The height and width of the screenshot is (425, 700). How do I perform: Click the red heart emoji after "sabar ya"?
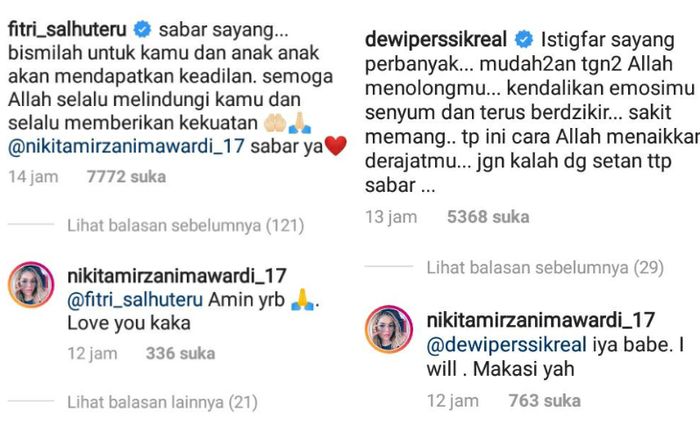point(336,146)
